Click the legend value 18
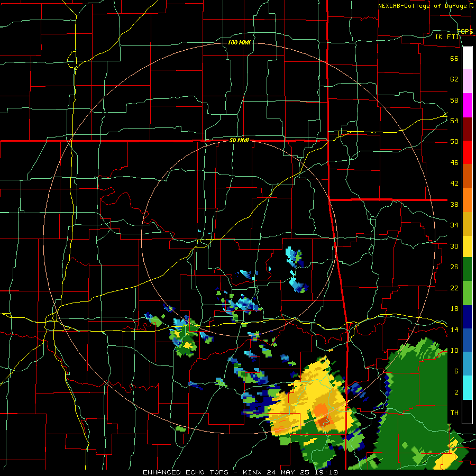476x476 pixels. pyautogui.click(x=454, y=309)
